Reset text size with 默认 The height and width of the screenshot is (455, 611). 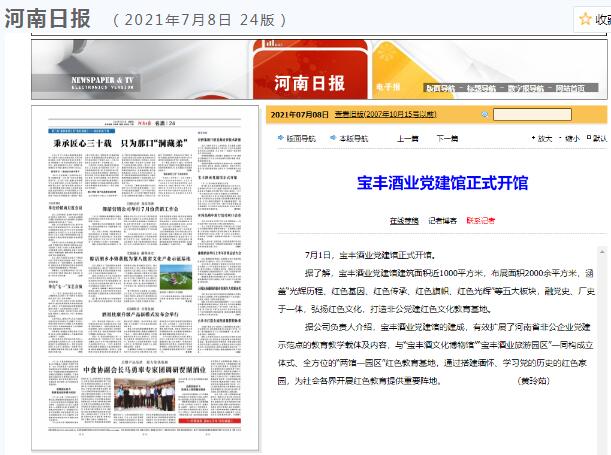click(600, 138)
